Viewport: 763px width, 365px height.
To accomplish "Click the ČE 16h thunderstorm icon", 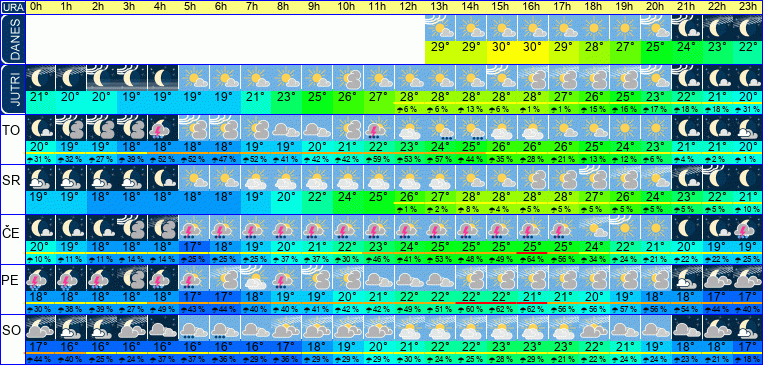I will 532,228.
